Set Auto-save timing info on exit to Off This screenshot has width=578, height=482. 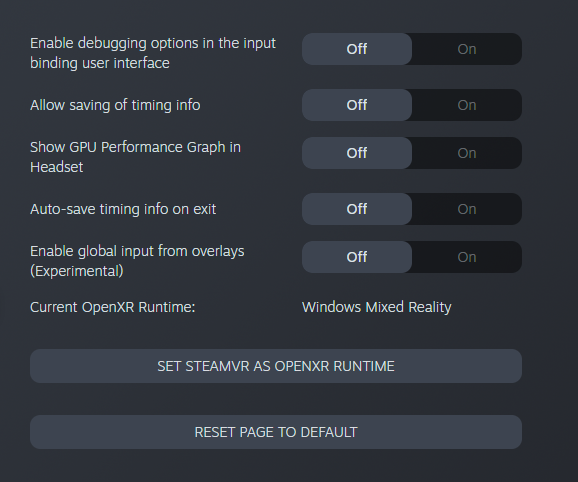click(x=357, y=209)
